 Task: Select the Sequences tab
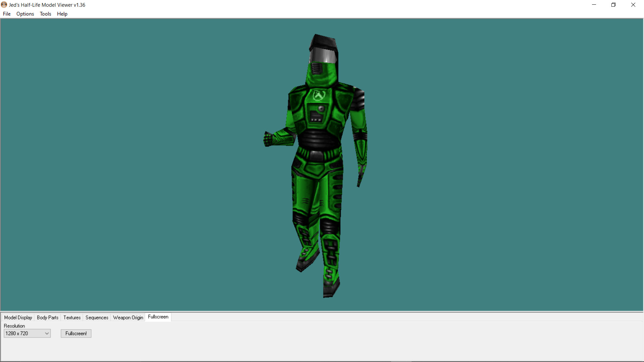(97, 317)
